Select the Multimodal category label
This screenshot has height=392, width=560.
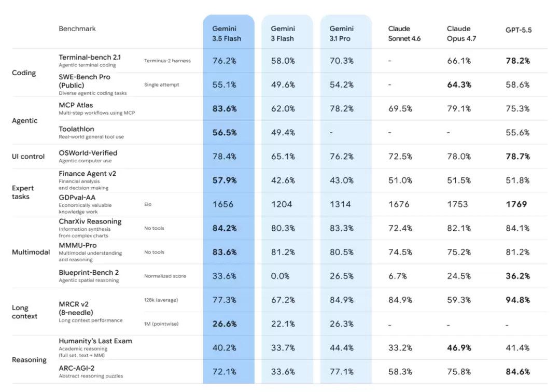(31, 252)
